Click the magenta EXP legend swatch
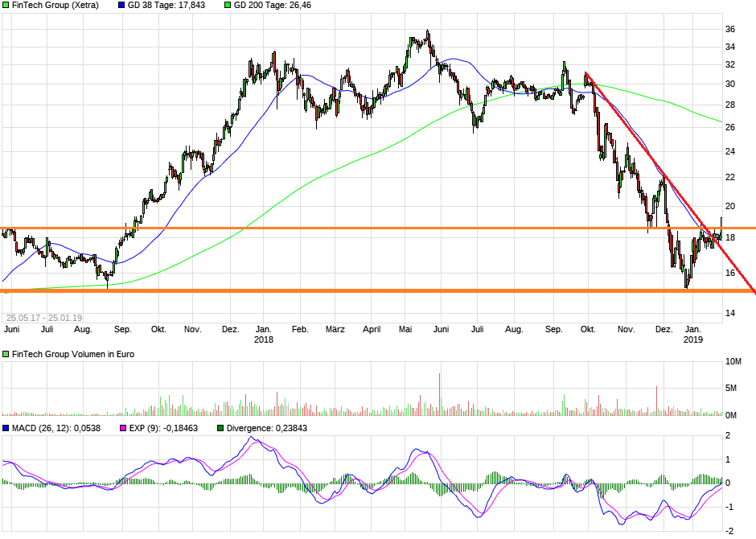 pyautogui.click(x=122, y=428)
